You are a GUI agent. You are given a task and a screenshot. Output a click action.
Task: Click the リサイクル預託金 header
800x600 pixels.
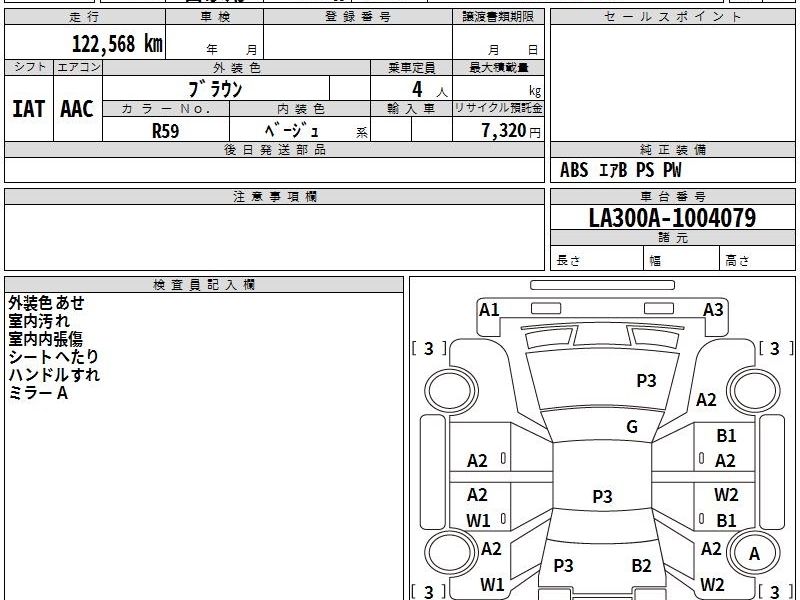point(498,108)
